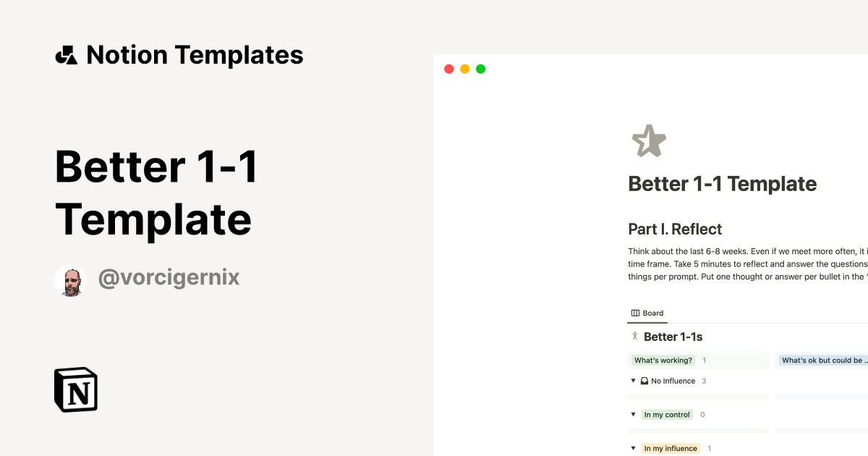Click the In my influence orange tag
The image size is (868, 456).
[671, 448]
